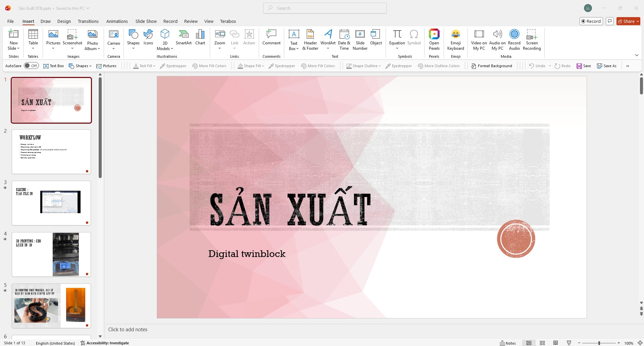Switch to Normal view in status bar

pos(529,343)
